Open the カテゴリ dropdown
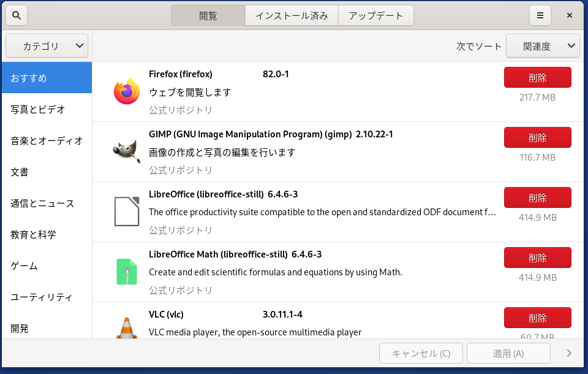This screenshot has height=374, width=588. [x=47, y=46]
